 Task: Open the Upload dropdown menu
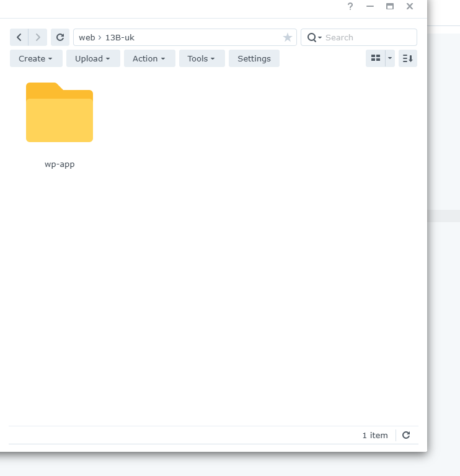pyautogui.click(x=93, y=58)
